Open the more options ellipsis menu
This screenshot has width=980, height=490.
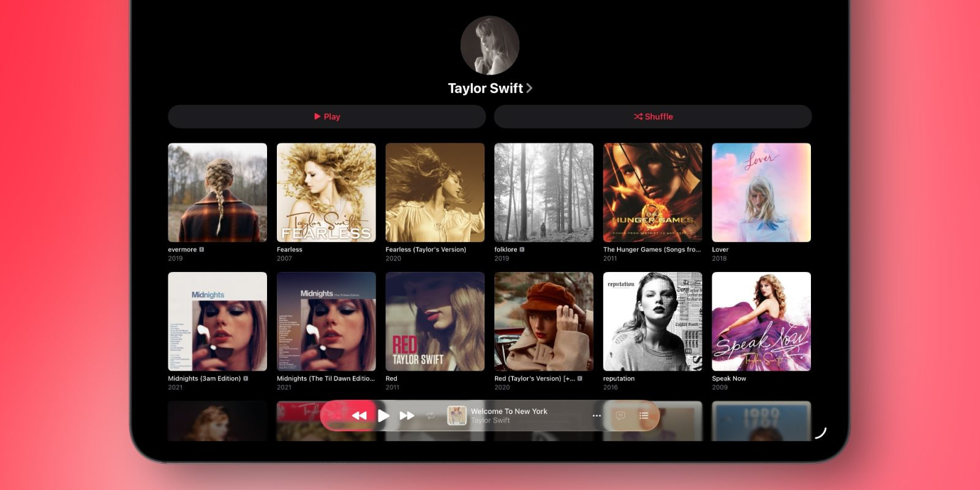[x=597, y=416]
